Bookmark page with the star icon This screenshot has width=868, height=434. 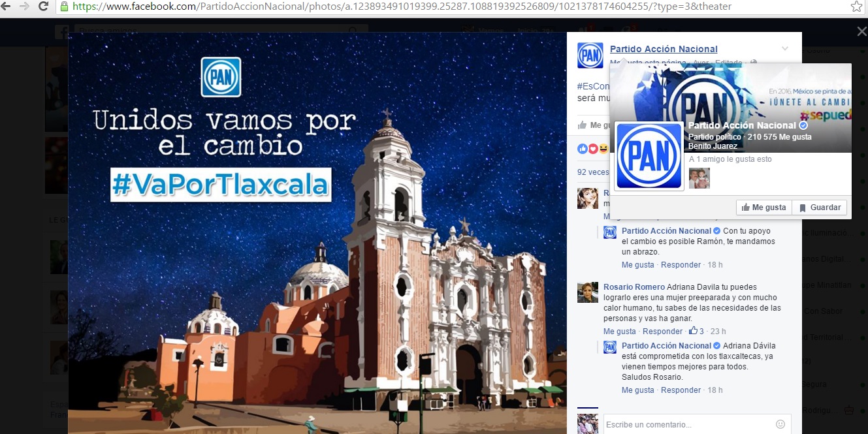pyautogui.click(x=856, y=7)
